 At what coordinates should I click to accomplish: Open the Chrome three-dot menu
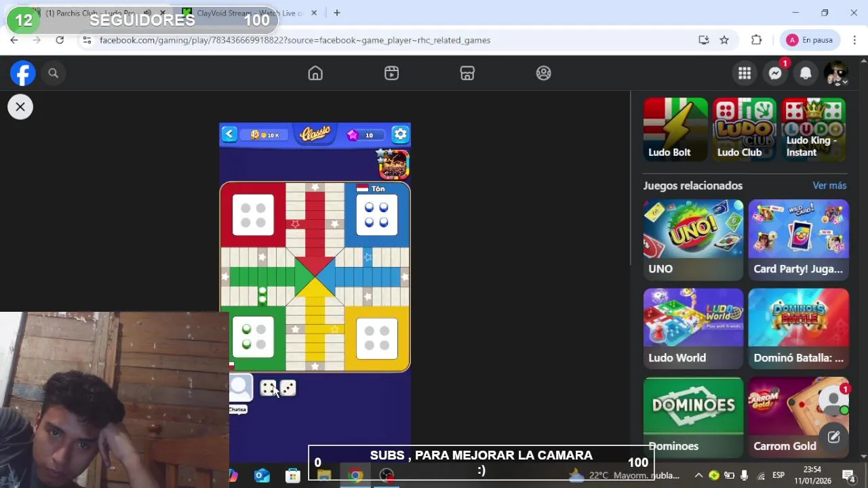point(853,40)
